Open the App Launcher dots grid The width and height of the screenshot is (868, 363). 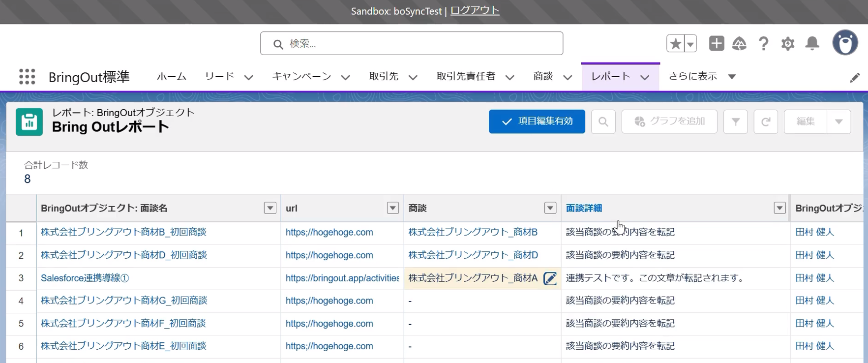coord(27,77)
